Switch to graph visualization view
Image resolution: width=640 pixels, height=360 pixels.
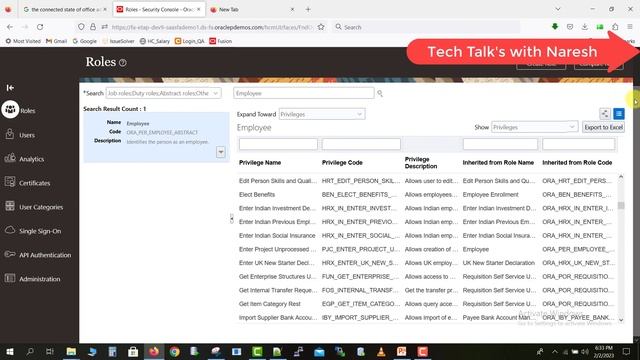pyautogui.click(x=605, y=114)
